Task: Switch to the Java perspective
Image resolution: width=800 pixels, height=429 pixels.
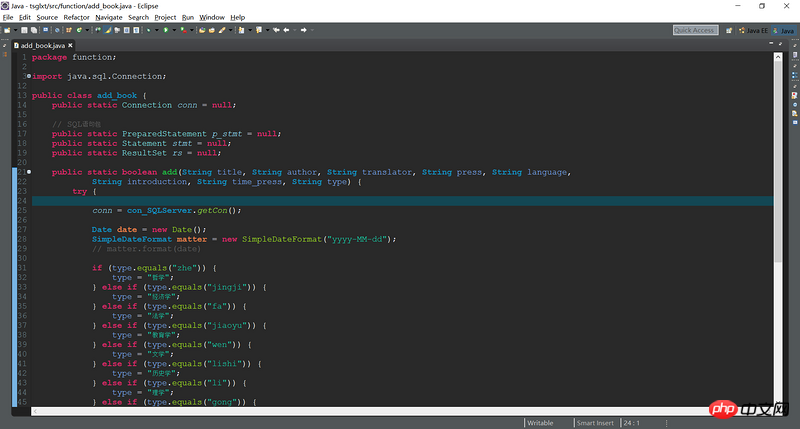Action: tap(783, 30)
